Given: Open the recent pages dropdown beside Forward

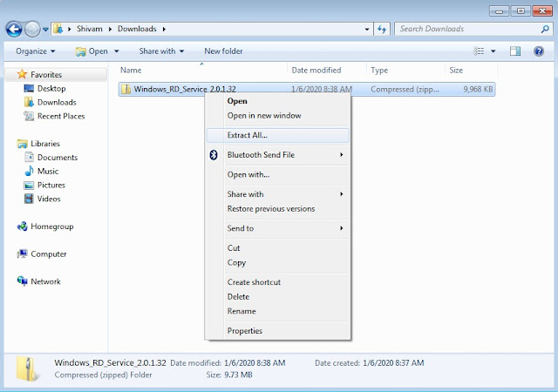Looking at the screenshot, I should (x=45, y=29).
